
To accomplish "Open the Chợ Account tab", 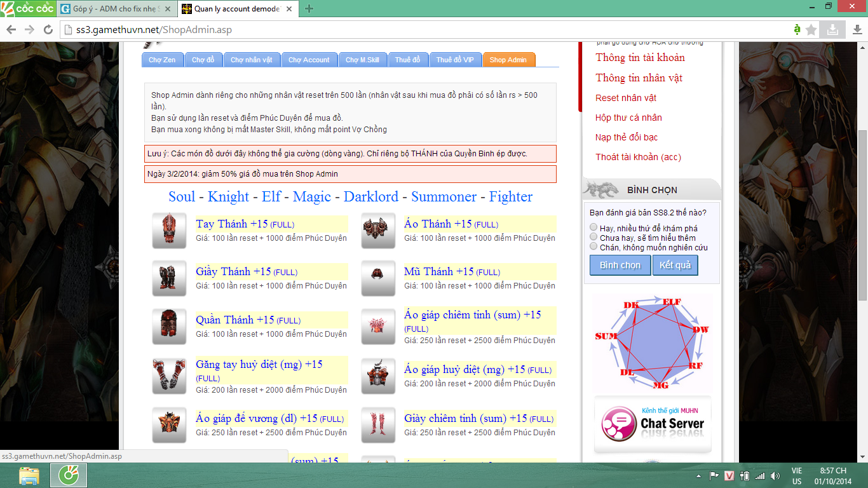I will [309, 60].
